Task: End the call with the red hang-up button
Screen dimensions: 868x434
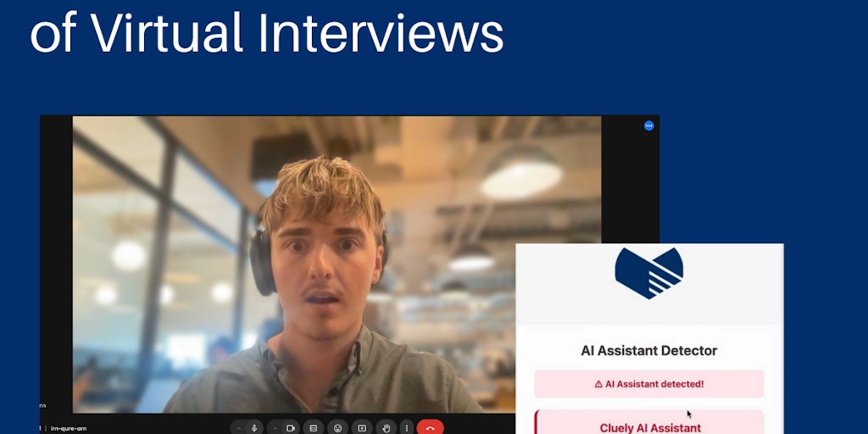Action: coord(430,428)
